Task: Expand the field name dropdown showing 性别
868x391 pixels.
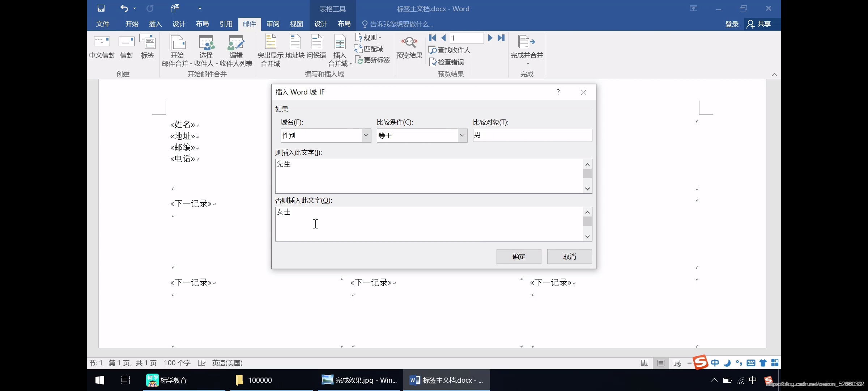Action: coord(366,135)
